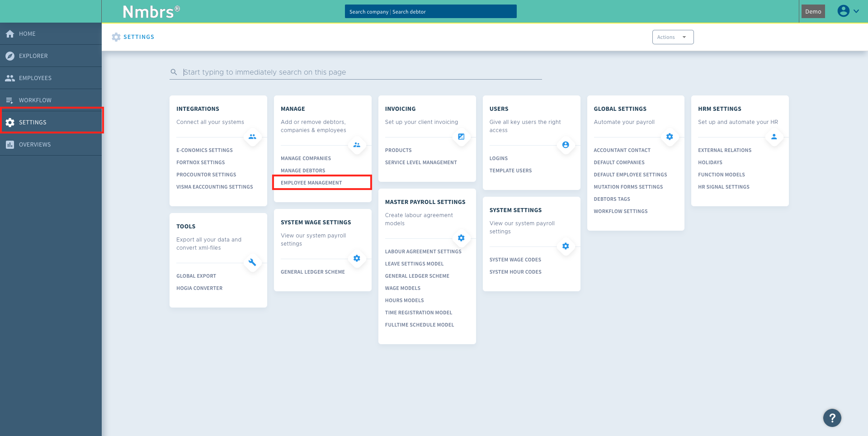The width and height of the screenshot is (868, 436).
Task: Open Fortnox Settings link
Action: click(200, 162)
